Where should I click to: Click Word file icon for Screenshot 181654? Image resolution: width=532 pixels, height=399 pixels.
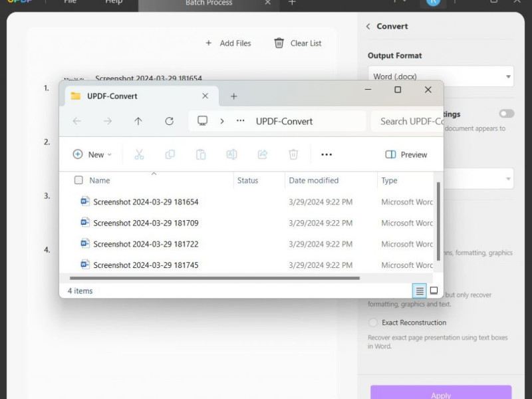tap(85, 201)
